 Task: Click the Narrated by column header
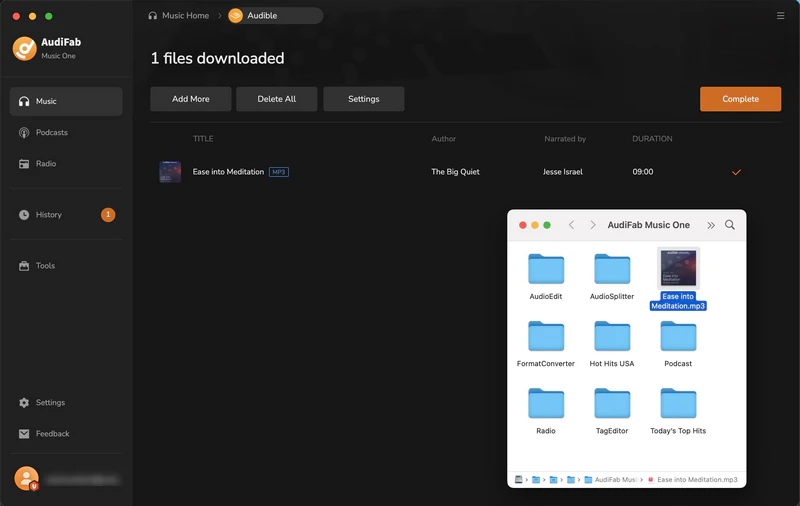point(565,139)
